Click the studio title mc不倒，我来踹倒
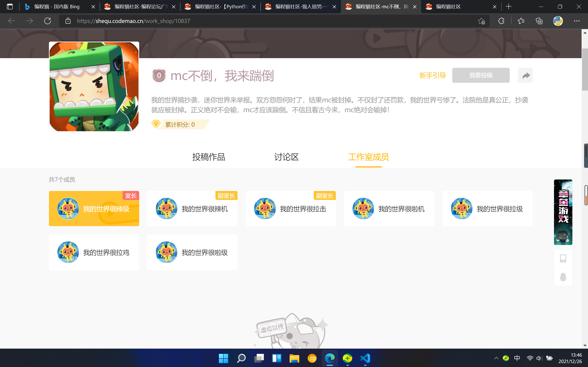588x367 pixels. click(x=222, y=75)
